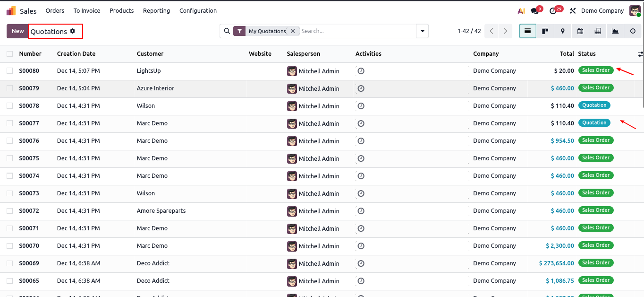Tick the checkbox for order S00079
Viewport: 644px width, 297px height.
point(10,88)
